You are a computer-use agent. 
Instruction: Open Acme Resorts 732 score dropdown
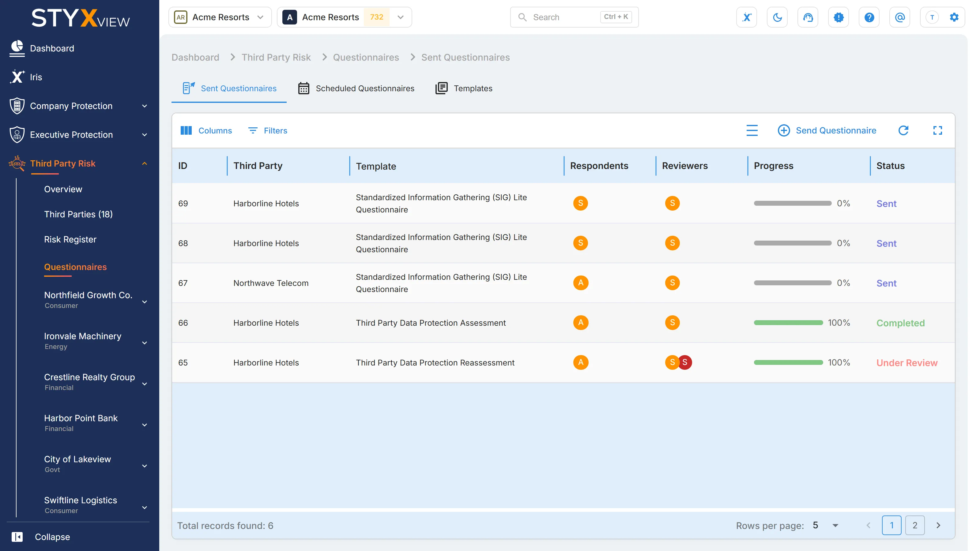pos(344,17)
